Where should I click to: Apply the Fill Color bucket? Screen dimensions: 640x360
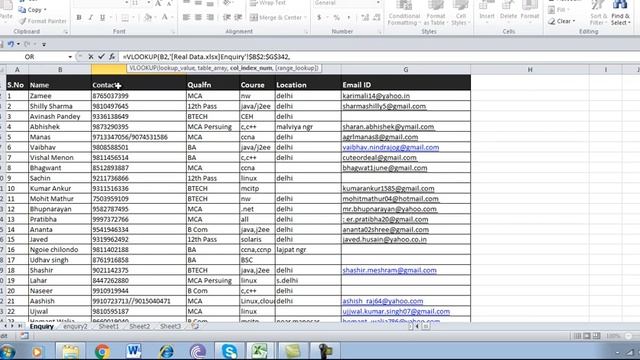(x=148, y=18)
